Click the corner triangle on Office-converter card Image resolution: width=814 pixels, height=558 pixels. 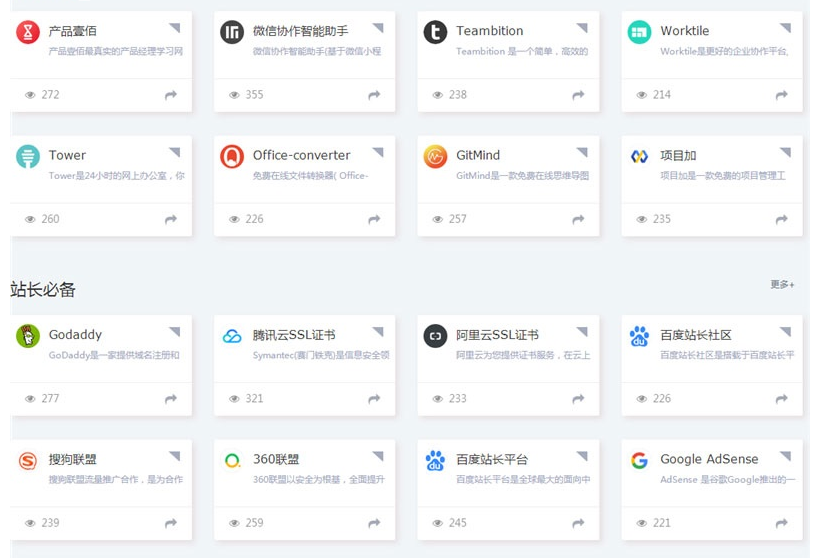(x=379, y=151)
